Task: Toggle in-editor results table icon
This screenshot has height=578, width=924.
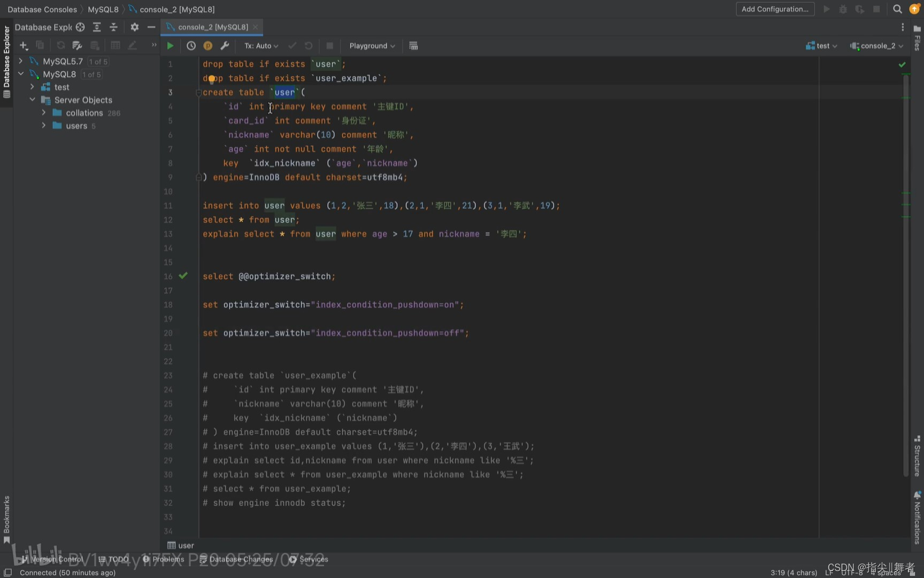Action: [x=413, y=46]
